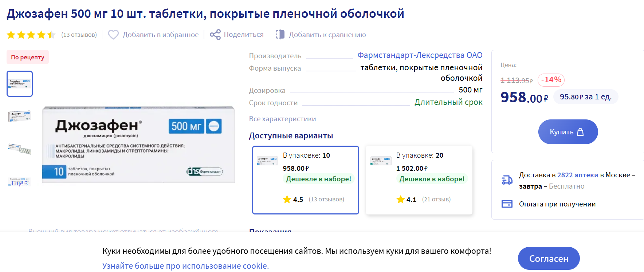Click the '-14%' discount badge
Viewport: 644px width, 272px height.
pyautogui.click(x=551, y=80)
